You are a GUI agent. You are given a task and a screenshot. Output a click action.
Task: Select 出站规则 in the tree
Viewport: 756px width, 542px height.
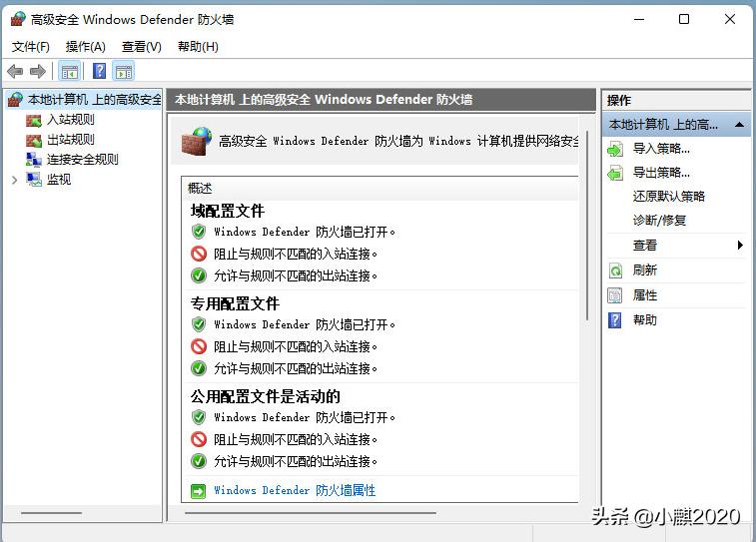[70, 140]
